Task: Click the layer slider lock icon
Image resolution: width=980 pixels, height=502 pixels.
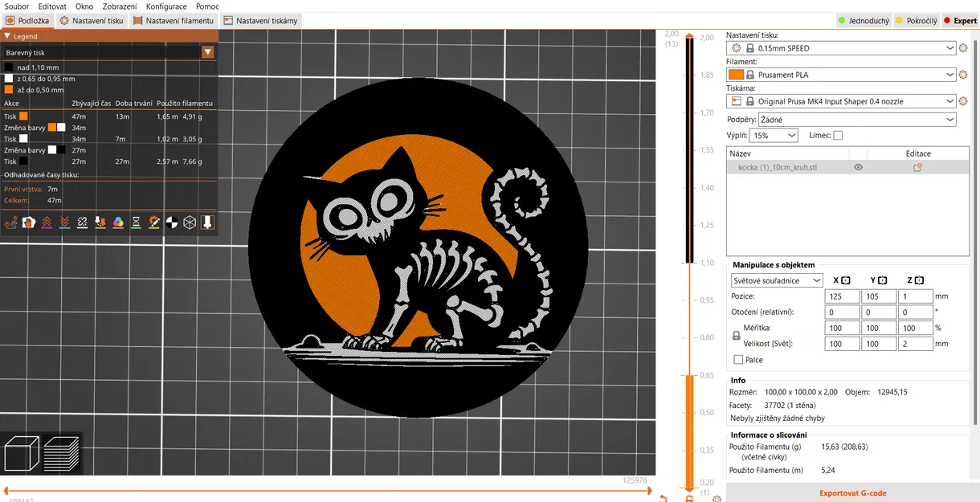Action: (x=689, y=498)
